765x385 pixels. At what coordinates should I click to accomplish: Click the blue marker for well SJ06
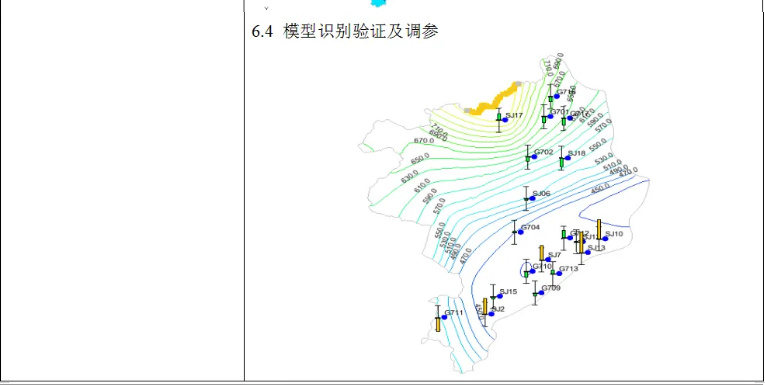(x=532, y=198)
